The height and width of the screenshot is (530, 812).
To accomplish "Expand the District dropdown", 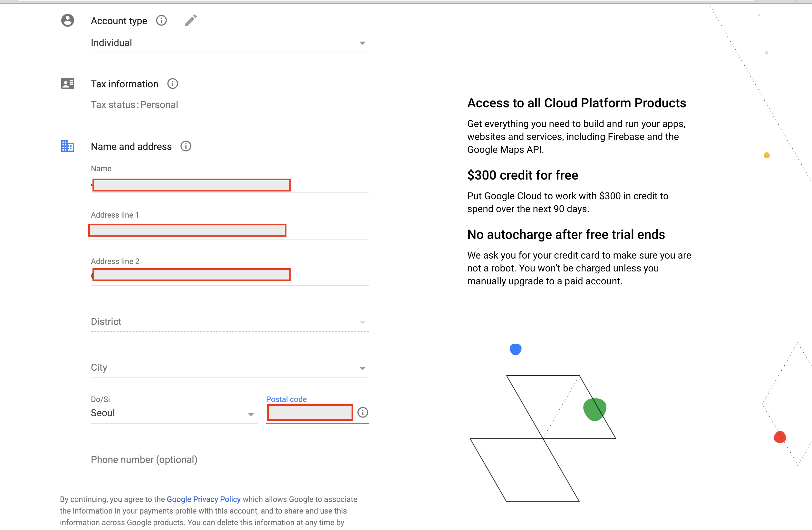I will pyautogui.click(x=230, y=322).
